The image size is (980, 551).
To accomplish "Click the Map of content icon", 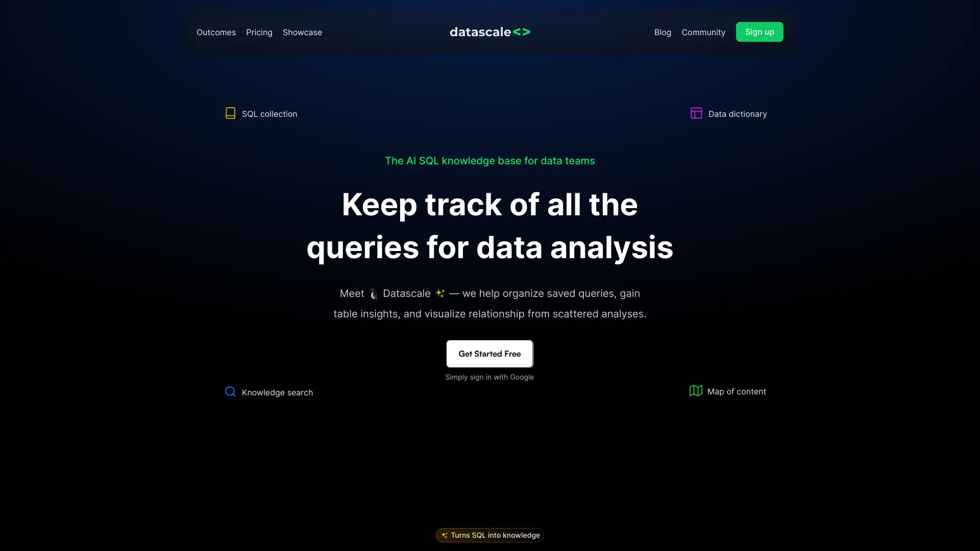I will point(695,391).
